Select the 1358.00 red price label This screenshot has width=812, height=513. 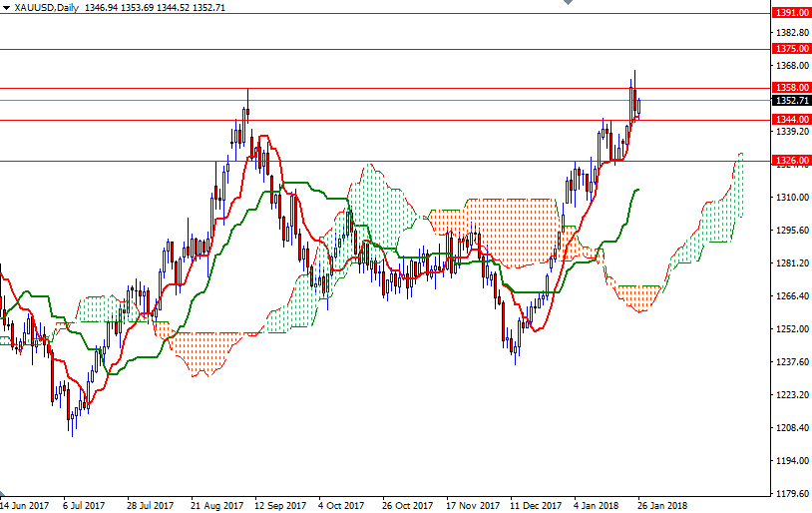[x=790, y=88]
